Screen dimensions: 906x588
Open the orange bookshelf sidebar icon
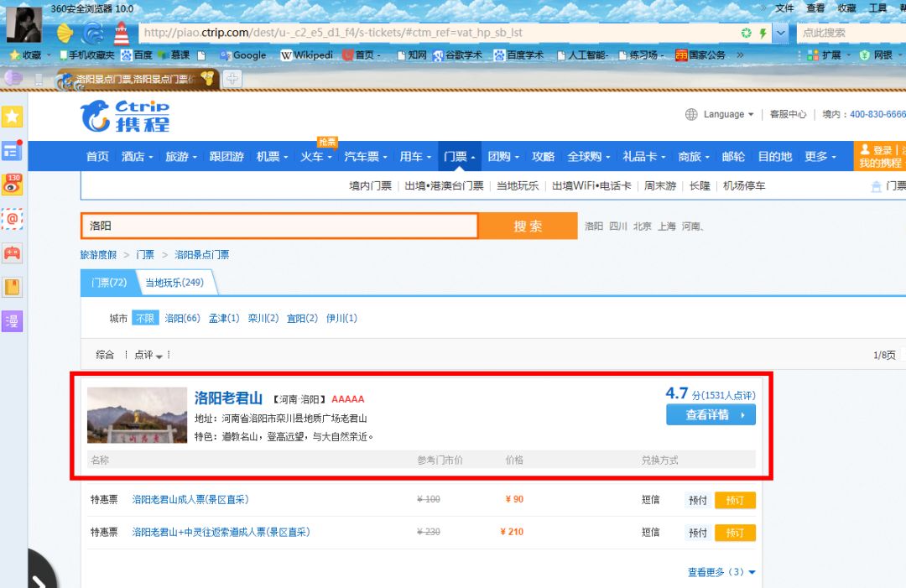pyautogui.click(x=12, y=287)
